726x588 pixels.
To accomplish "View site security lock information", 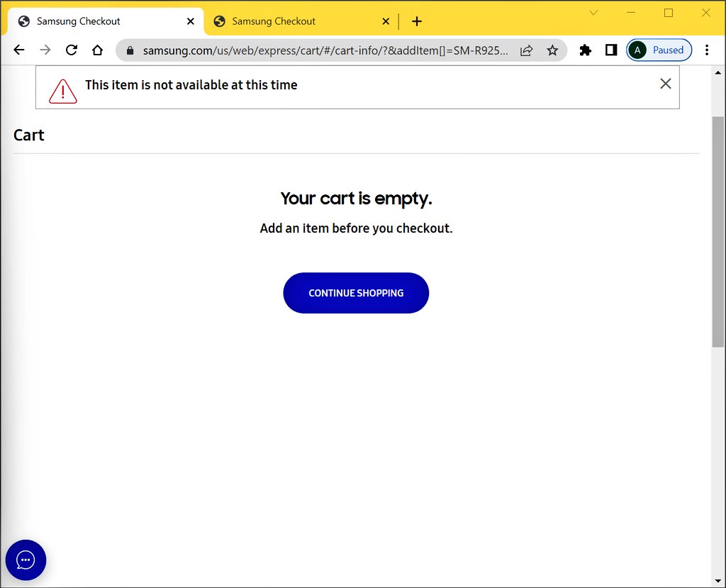I will click(x=130, y=50).
